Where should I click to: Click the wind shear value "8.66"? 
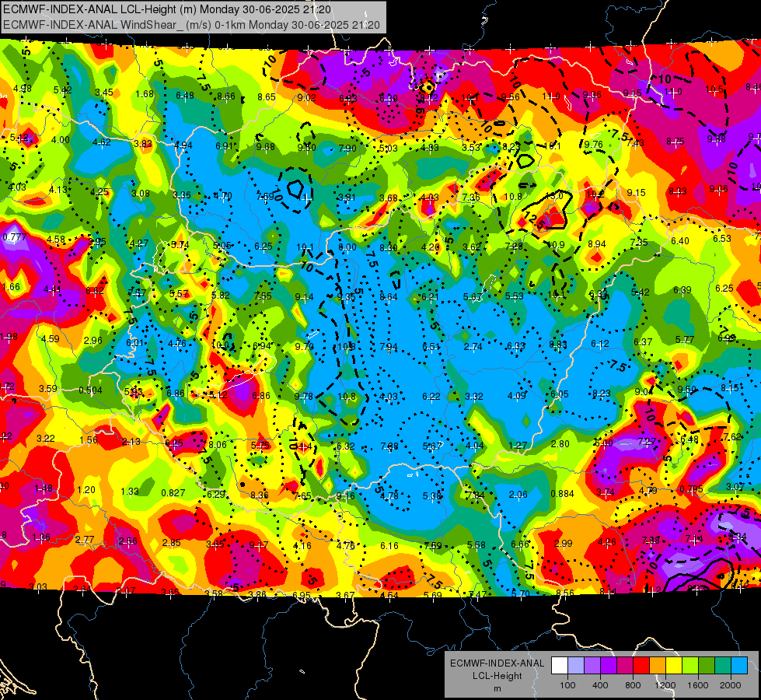(x=226, y=96)
